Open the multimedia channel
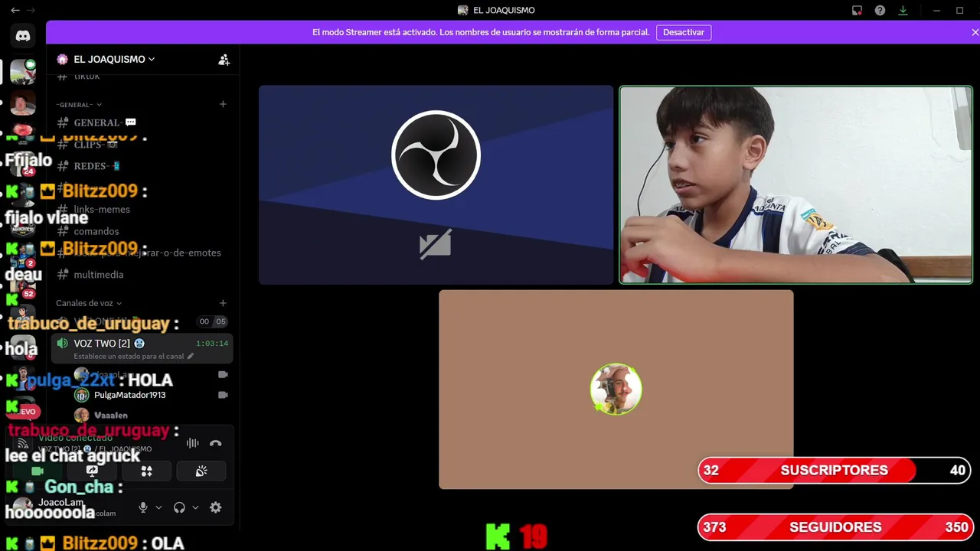Viewport: 980px width, 551px height. pos(142,274)
